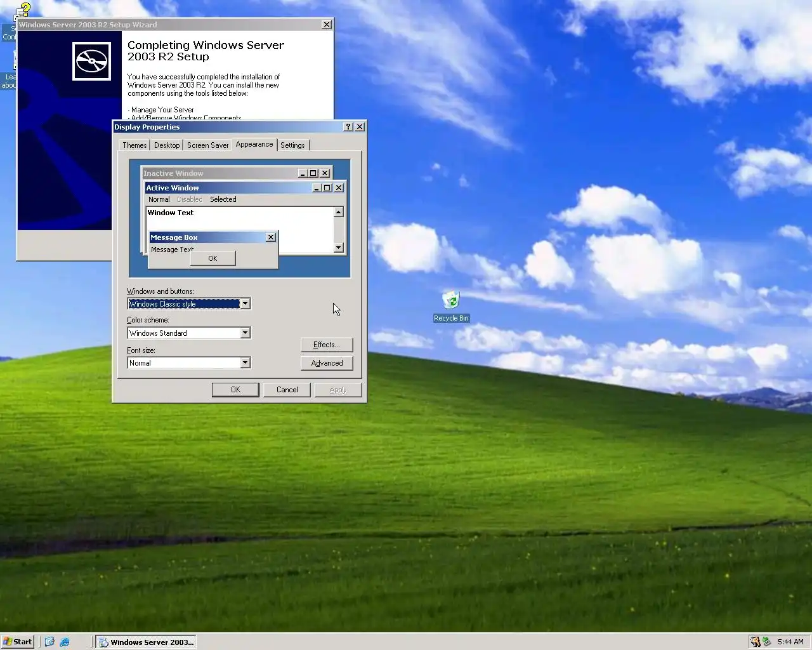Click the security alert tray icon
This screenshot has width=812, height=650.
point(755,642)
